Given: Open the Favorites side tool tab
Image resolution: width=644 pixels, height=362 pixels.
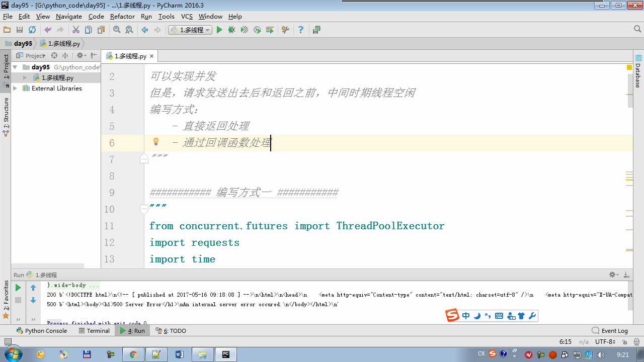Looking at the screenshot, I should (x=6, y=299).
